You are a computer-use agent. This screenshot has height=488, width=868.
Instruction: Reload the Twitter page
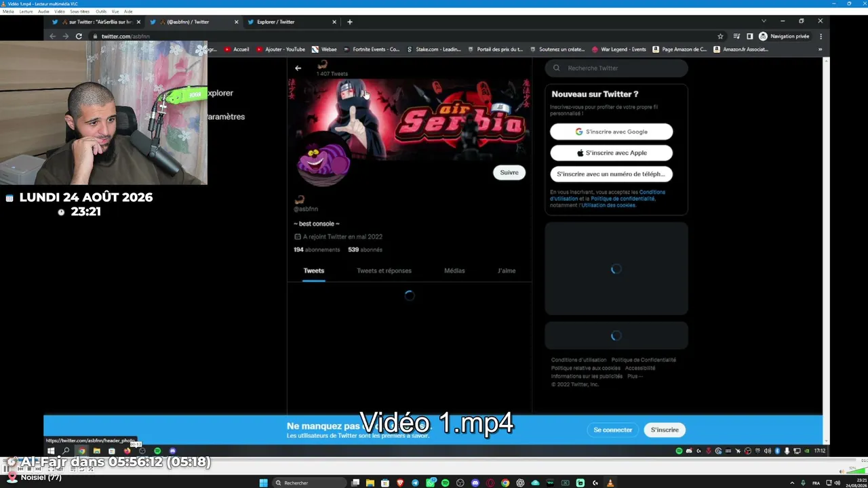(x=79, y=36)
